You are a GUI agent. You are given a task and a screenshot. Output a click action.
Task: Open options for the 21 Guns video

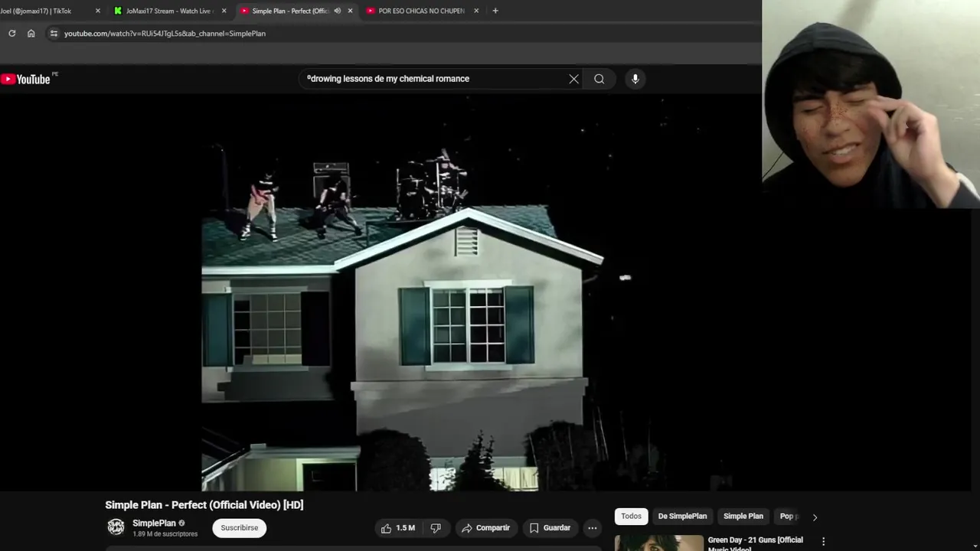(824, 542)
